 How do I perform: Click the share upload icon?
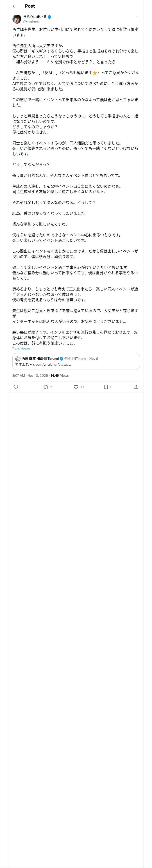click(x=136, y=387)
